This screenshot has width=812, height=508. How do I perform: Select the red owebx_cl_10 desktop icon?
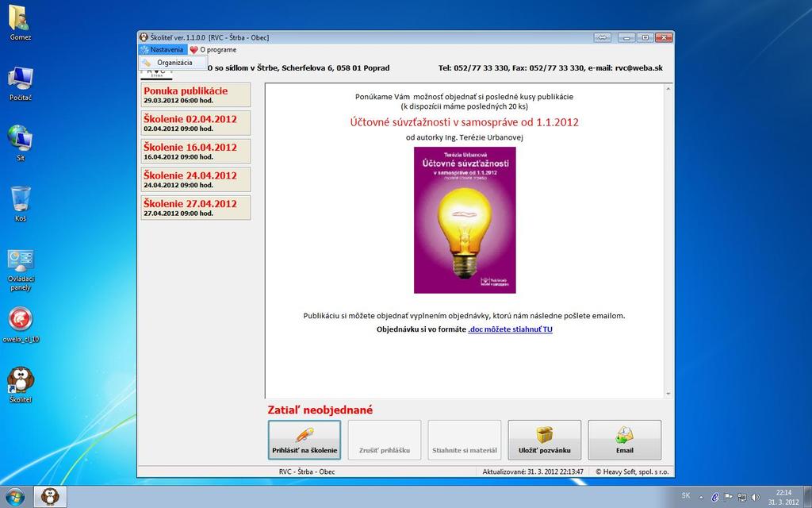(x=20, y=325)
